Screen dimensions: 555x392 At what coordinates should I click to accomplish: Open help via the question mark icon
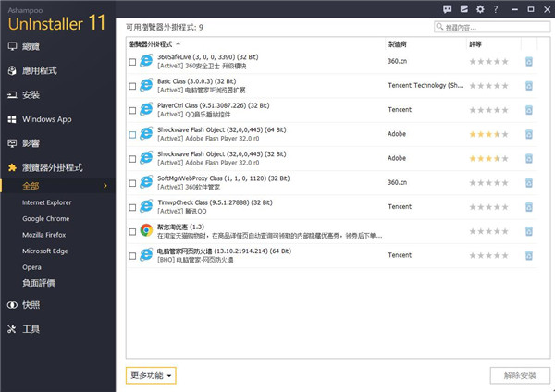point(496,8)
